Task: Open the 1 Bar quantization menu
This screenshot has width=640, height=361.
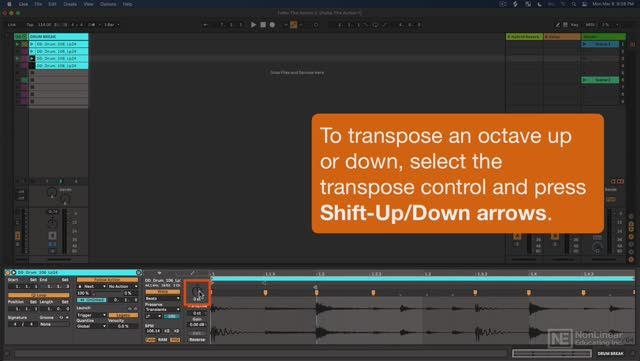Action: tap(111, 25)
